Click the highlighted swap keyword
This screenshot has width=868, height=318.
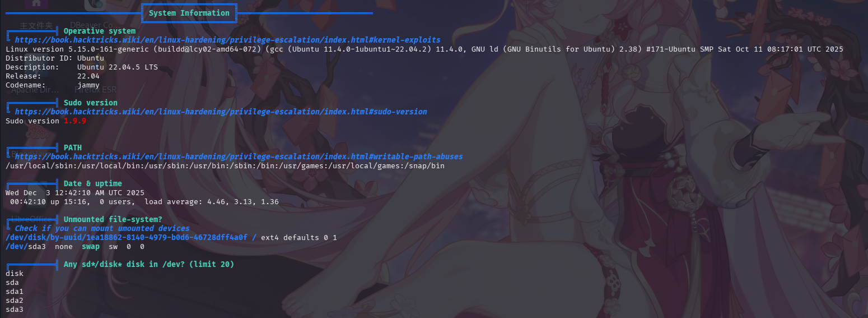coord(91,247)
